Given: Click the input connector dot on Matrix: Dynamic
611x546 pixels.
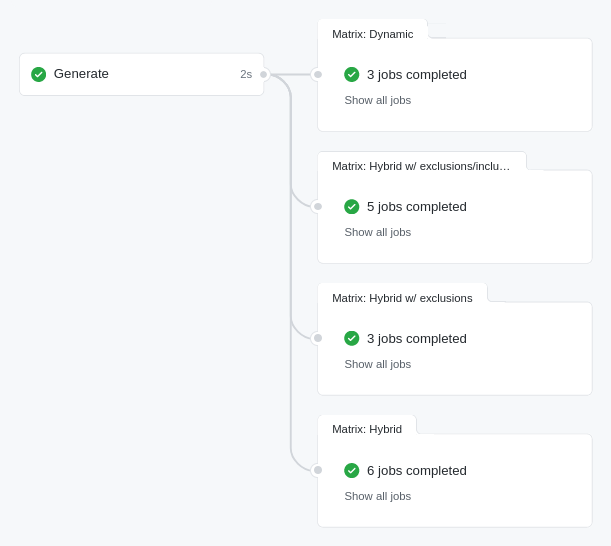Looking at the screenshot, I should coord(318,74).
